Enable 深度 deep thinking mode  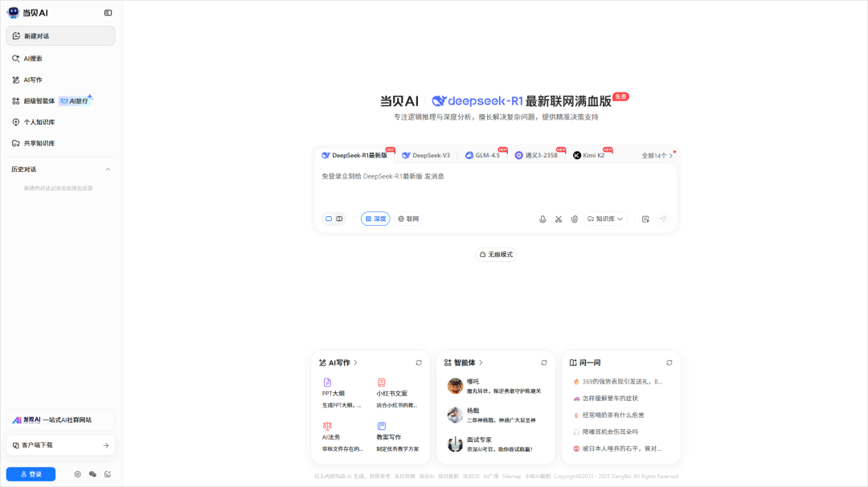(375, 218)
